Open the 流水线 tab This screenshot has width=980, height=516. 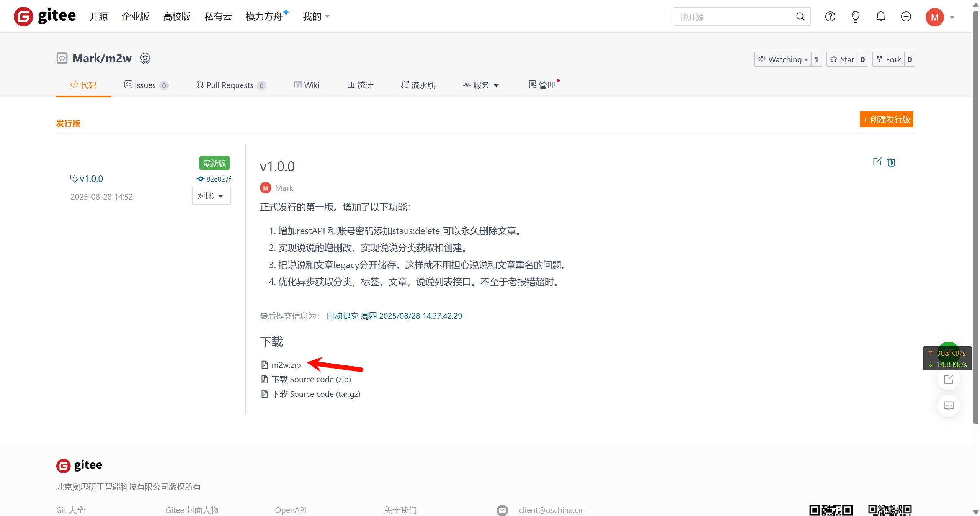(418, 85)
